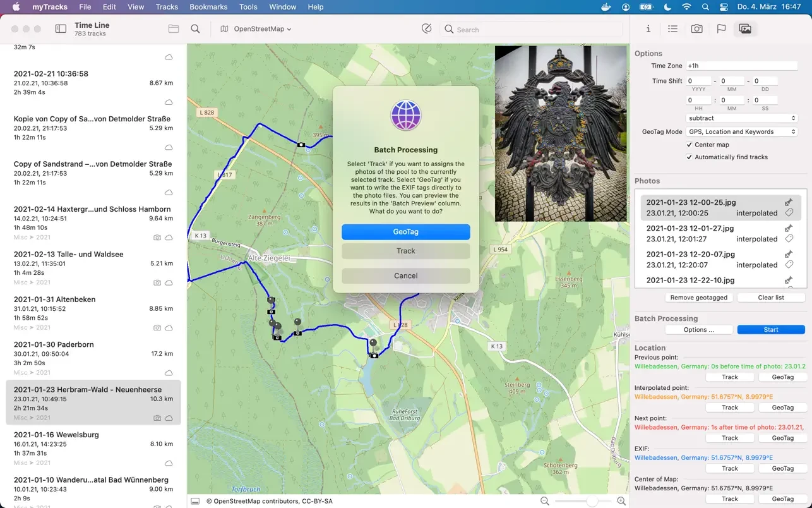Uncheck the Center map checkbox

pyautogui.click(x=690, y=145)
